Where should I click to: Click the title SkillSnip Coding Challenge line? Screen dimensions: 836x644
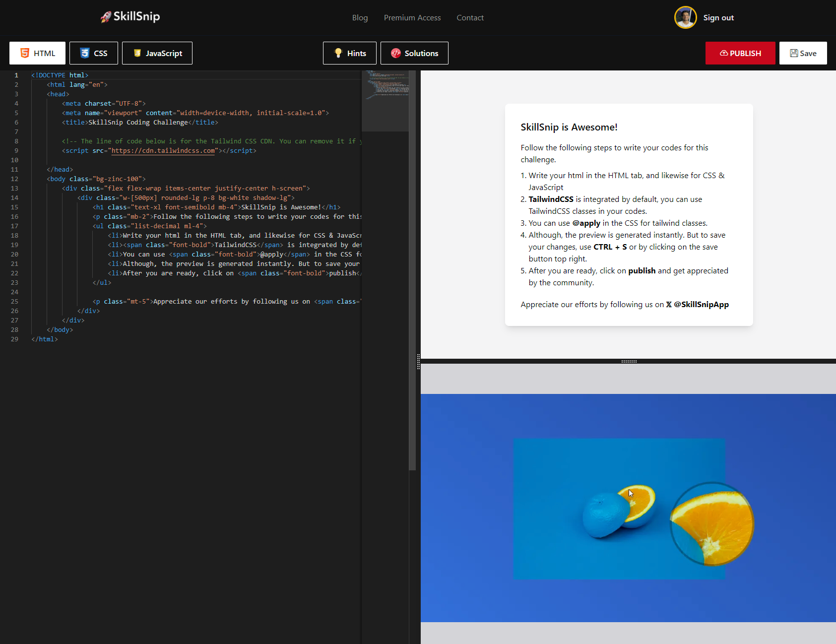[140, 123]
